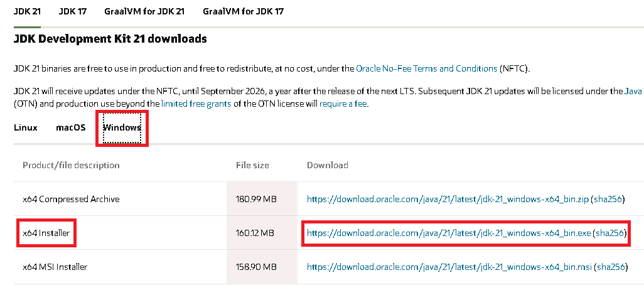Click the 'File size' column header

252,165
